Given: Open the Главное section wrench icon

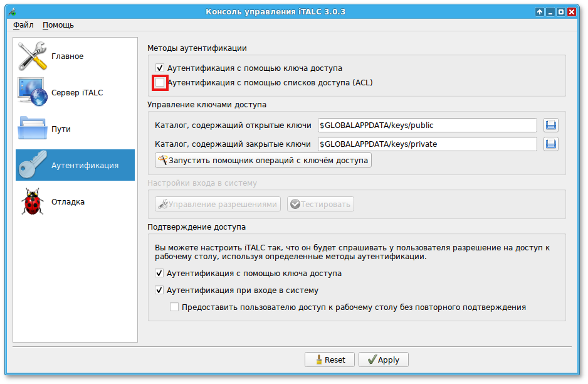Looking at the screenshot, I should (x=33, y=56).
